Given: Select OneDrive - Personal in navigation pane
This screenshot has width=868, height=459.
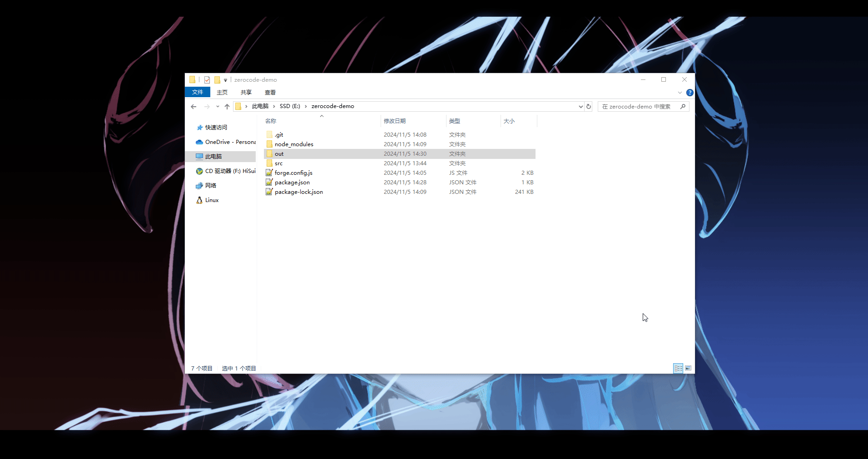Looking at the screenshot, I should tap(231, 142).
